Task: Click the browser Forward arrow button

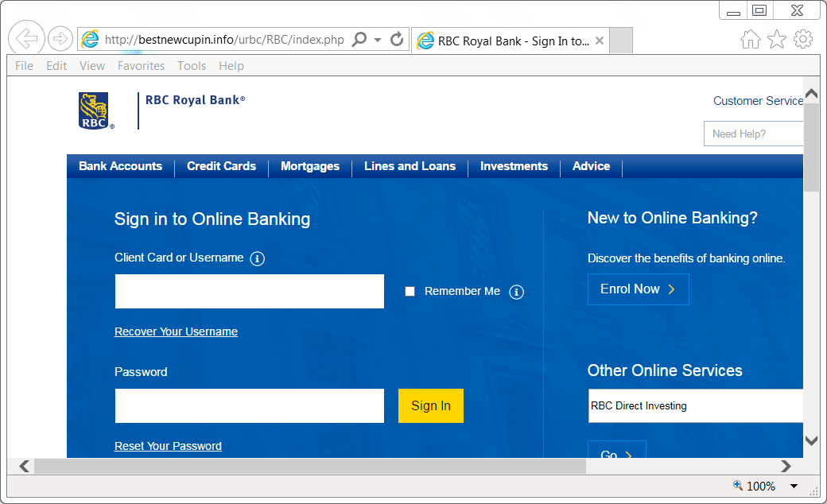Action: pyautogui.click(x=60, y=38)
